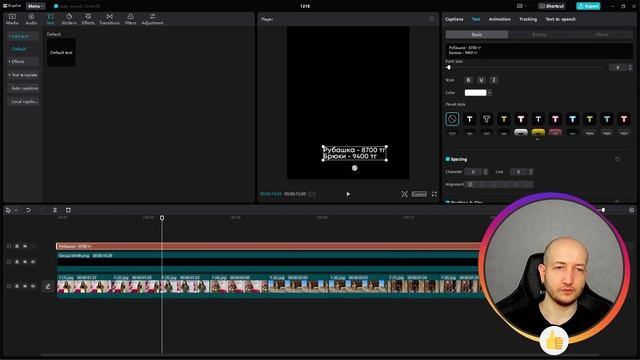This screenshot has height=360, width=640.
Task: Open the text Color dropdown arrow
Action: 489,93
